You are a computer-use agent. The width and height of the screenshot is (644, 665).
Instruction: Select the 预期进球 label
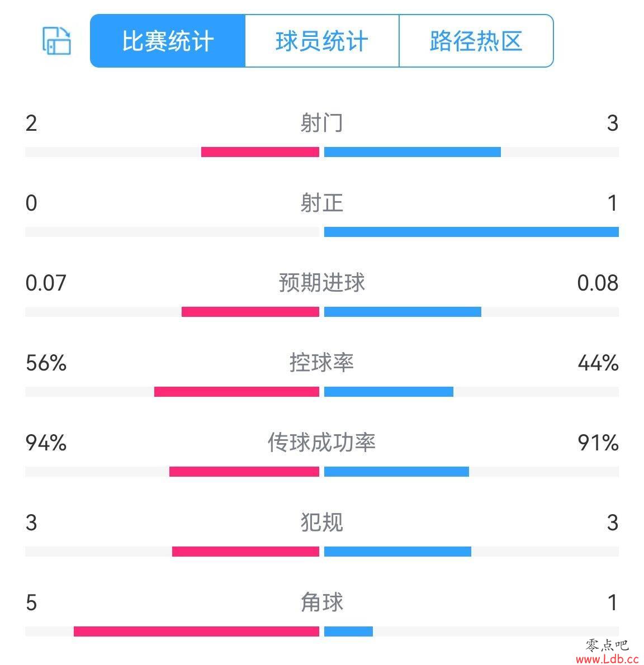[x=321, y=282]
